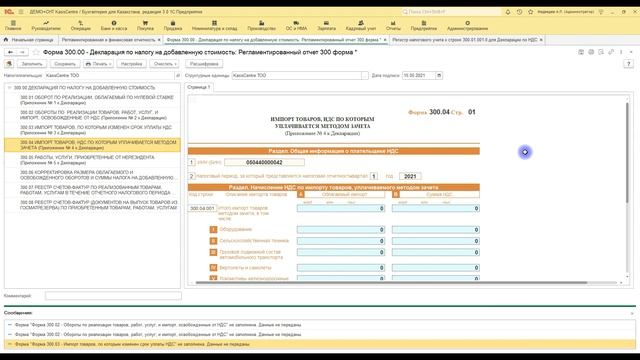Open favorites star in title bar
The height and width of the screenshot is (360, 640).
pos(531,12)
